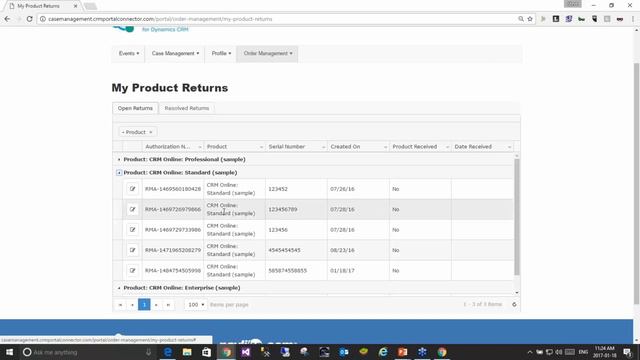Screen dimensions: 640x360
Task: Open Visual Studio from taskbar
Action: point(246,352)
